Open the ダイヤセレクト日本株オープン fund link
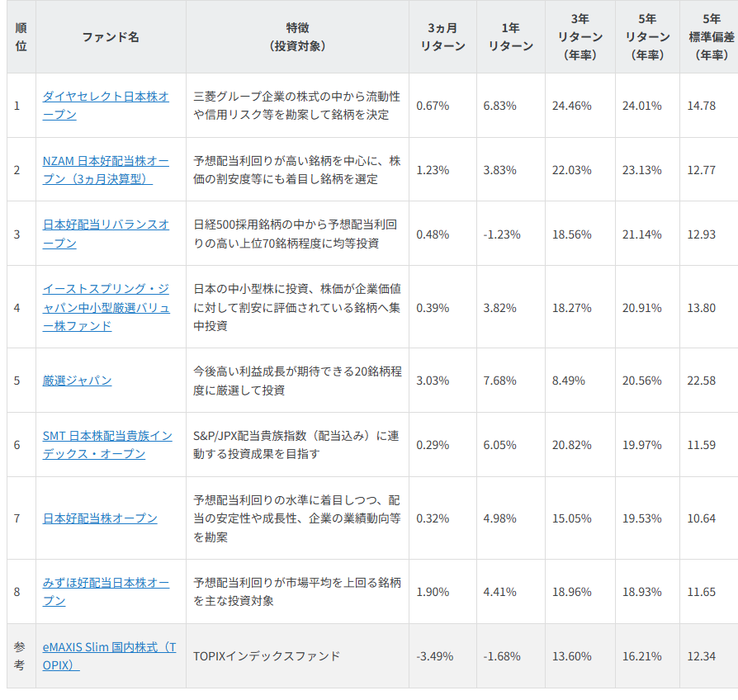 pyautogui.click(x=106, y=106)
